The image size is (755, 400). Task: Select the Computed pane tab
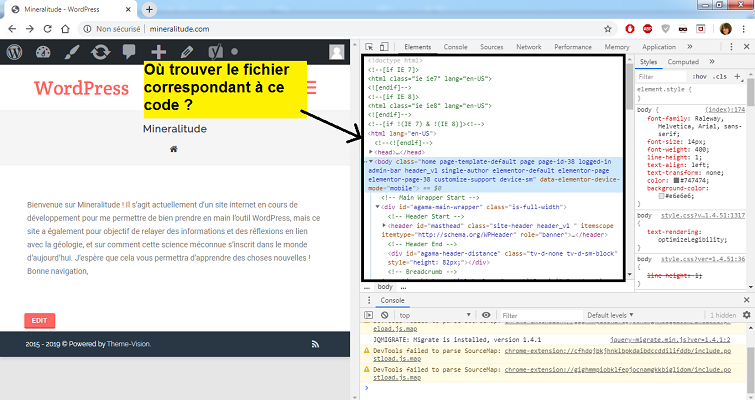point(683,62)
